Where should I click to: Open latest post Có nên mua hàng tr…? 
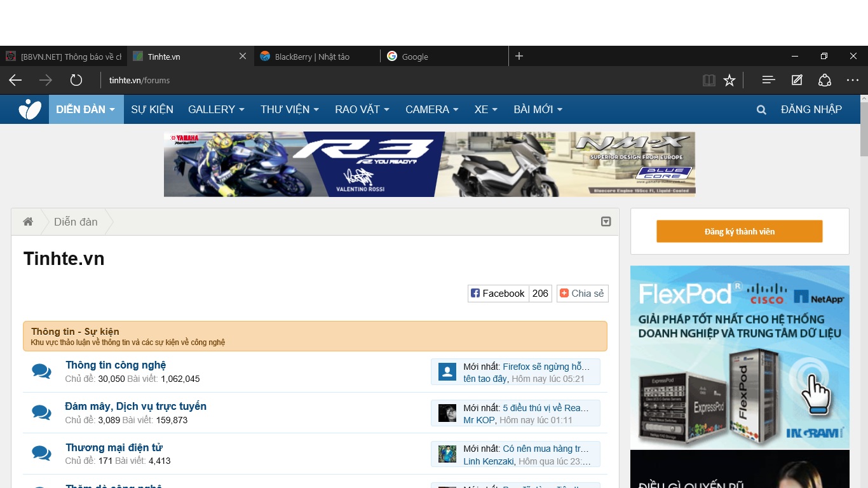tap(546, 449)
